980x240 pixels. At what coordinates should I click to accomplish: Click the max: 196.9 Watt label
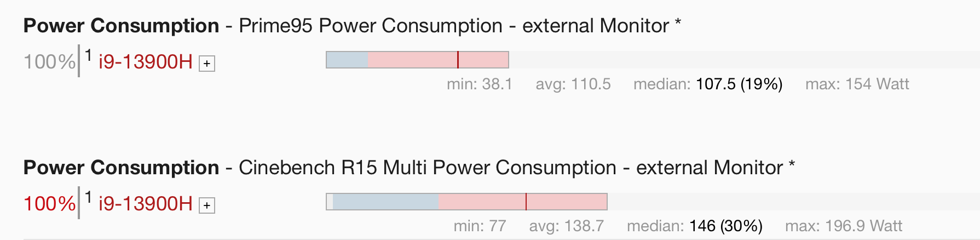point(843,226)
